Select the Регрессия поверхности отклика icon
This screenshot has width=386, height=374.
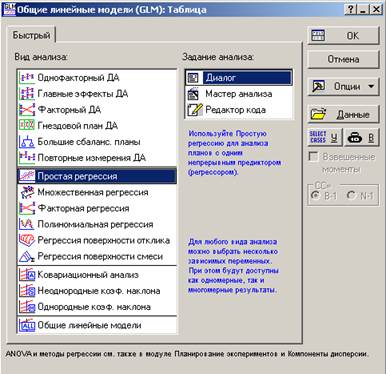(27, 240)
